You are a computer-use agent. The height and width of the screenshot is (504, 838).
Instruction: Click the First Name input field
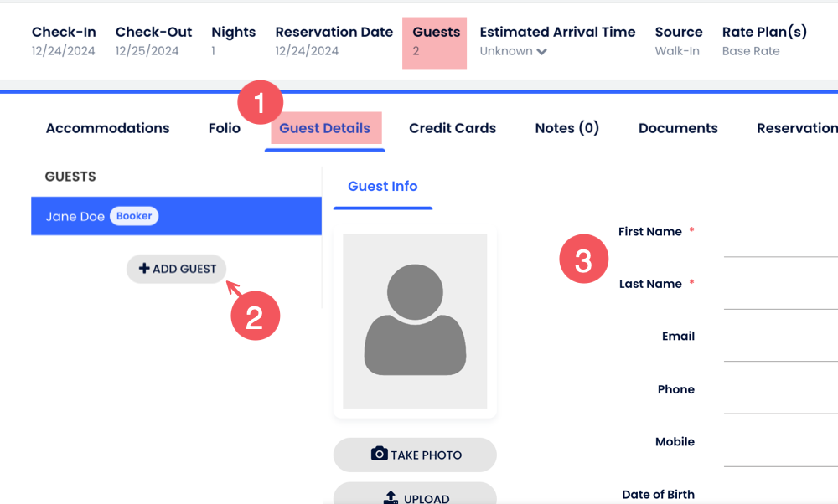point(779,243)
